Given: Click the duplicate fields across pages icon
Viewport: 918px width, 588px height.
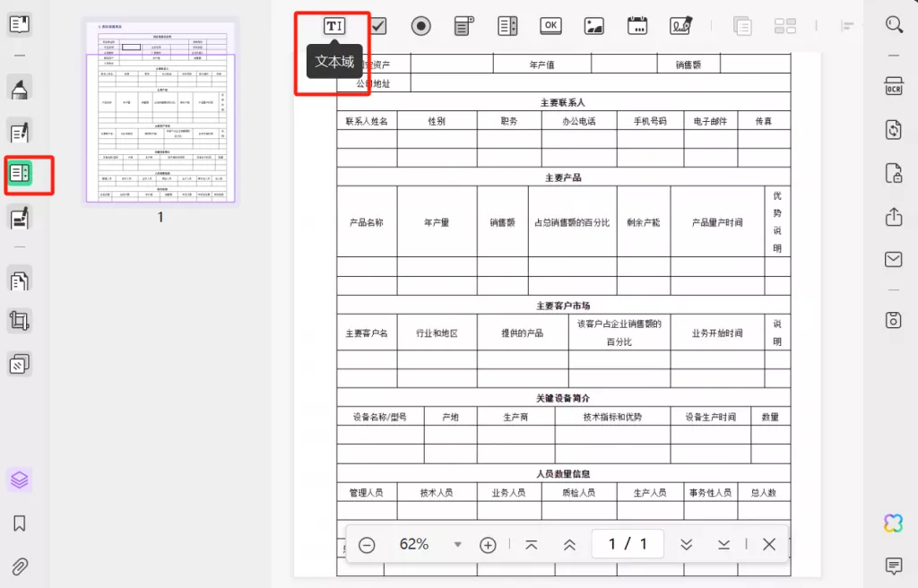Looking at the screenshot, I should [x=742, y=26].
